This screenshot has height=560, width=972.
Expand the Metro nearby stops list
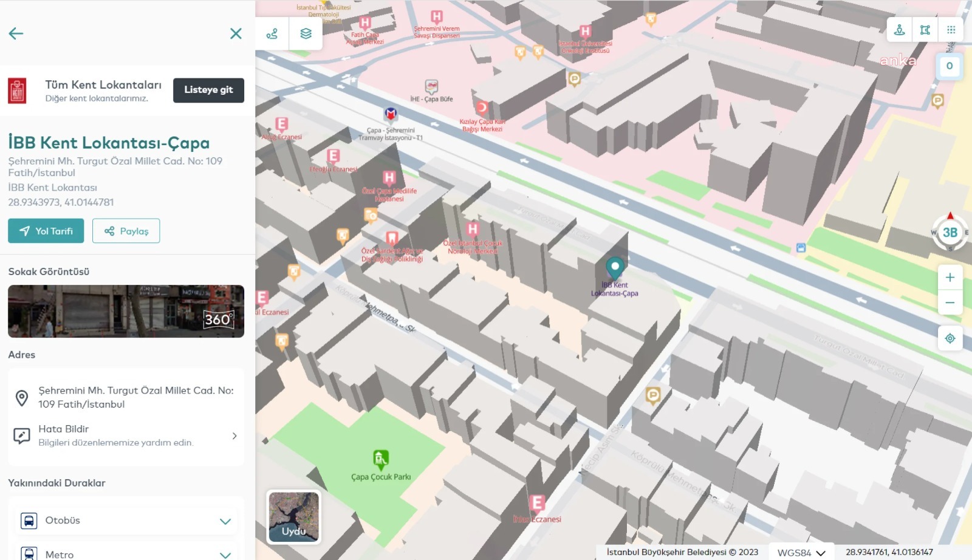pyautogui.click(x=126, y=554)
